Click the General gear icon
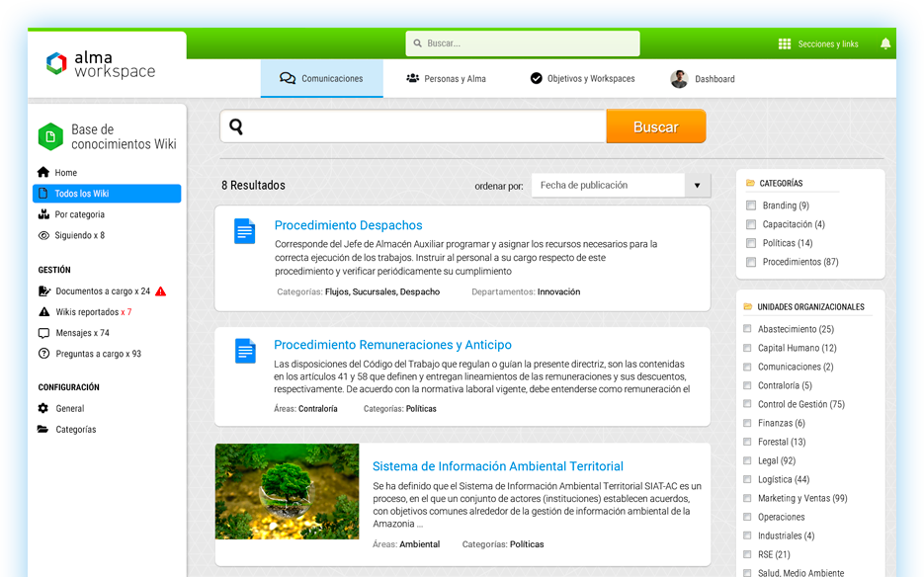This screenshot has height=577, width=924. click(43, 408)
